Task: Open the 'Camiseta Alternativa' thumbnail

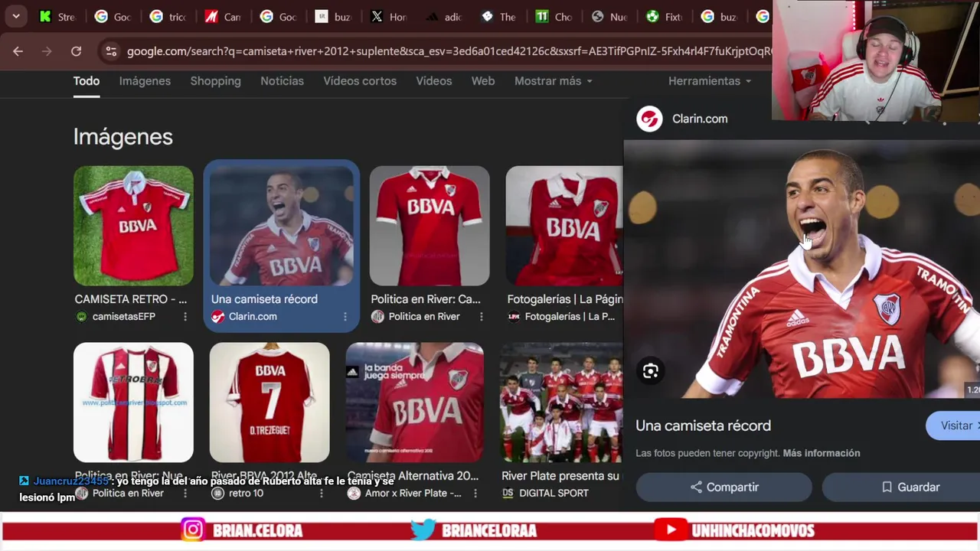Action: point(414,403)
